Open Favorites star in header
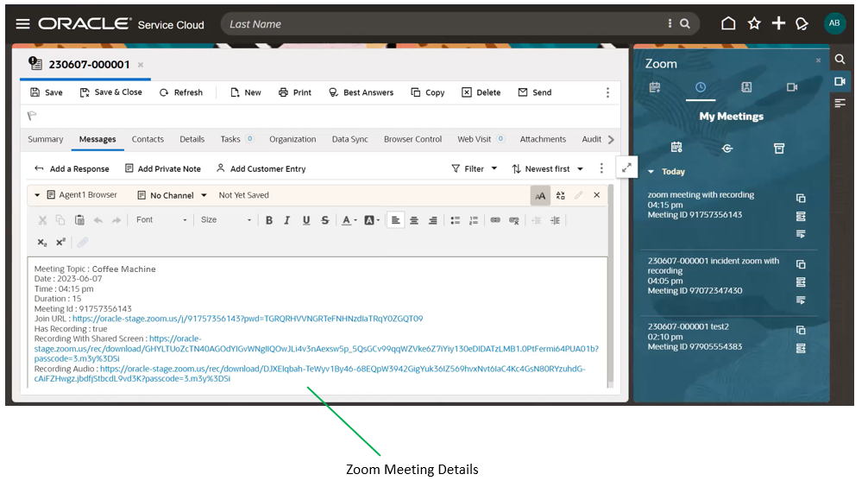The height and width of the screenshot is (487, 868). click(754, 23)
